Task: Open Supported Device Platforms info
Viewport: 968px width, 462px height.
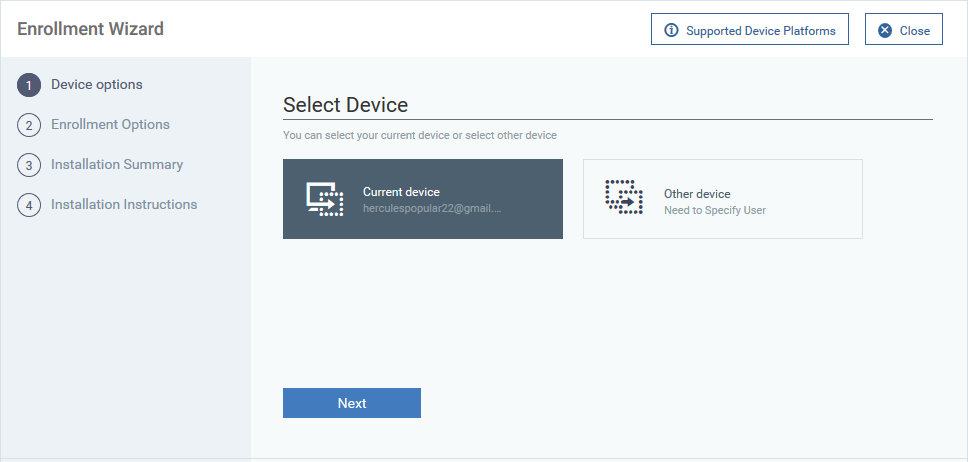Action: pos(750,29)
